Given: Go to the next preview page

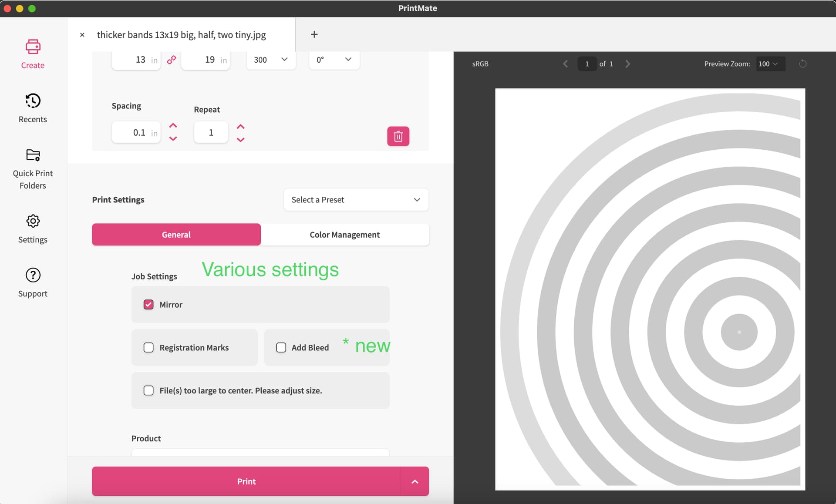Looking at the screenshot, I should point(627,64).
